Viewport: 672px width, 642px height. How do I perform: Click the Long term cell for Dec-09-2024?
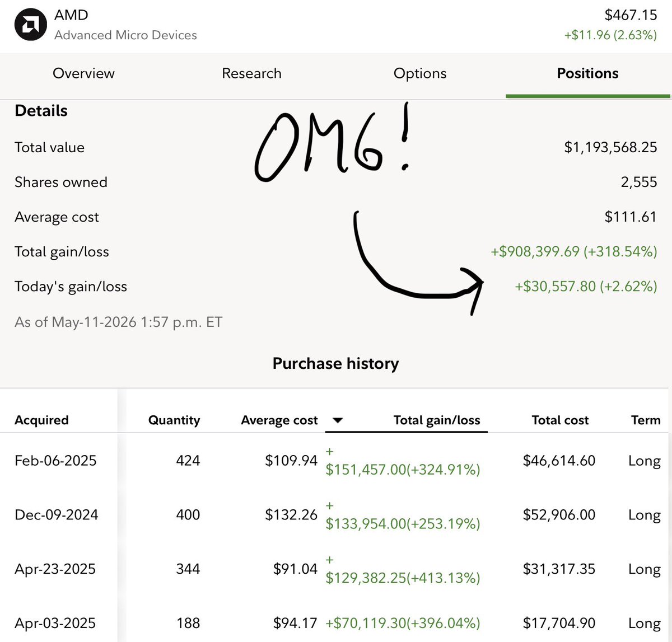click(645, 516)
